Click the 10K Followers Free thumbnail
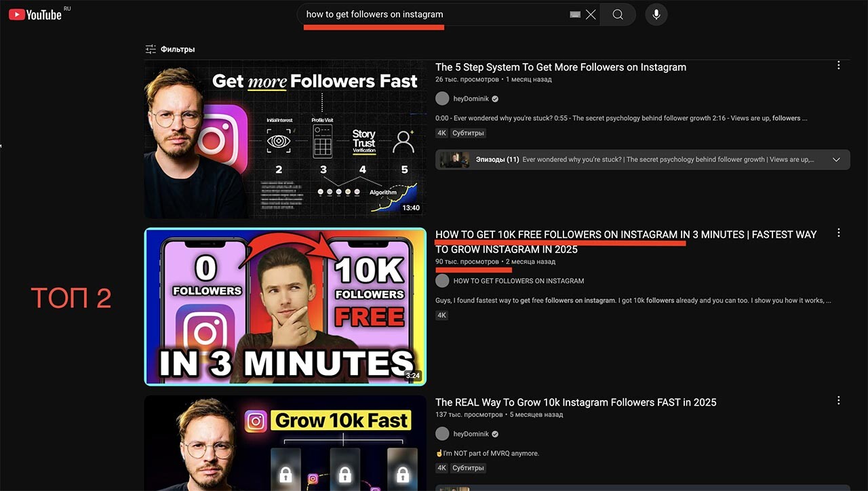Screen dimensions: 868x491 pyautogui.click(x=285, y=307)
